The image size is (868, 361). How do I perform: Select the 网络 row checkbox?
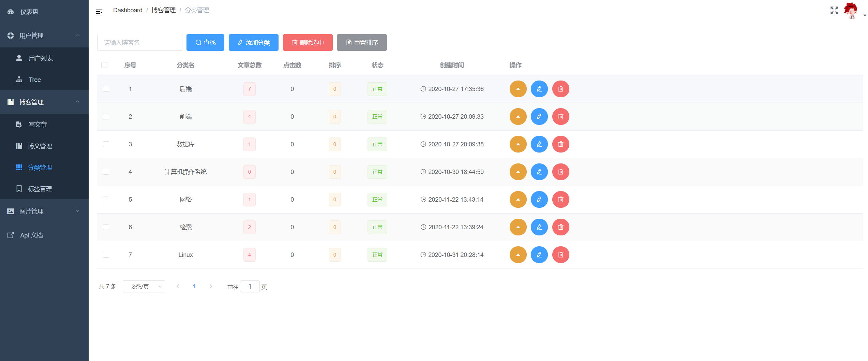pyautogui.click(x=106, y=200)
